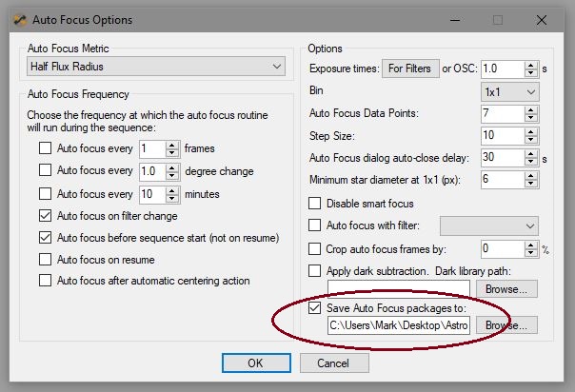Decrease Auto Focus Data Points value
575x392 pixels.
point(530,118)
